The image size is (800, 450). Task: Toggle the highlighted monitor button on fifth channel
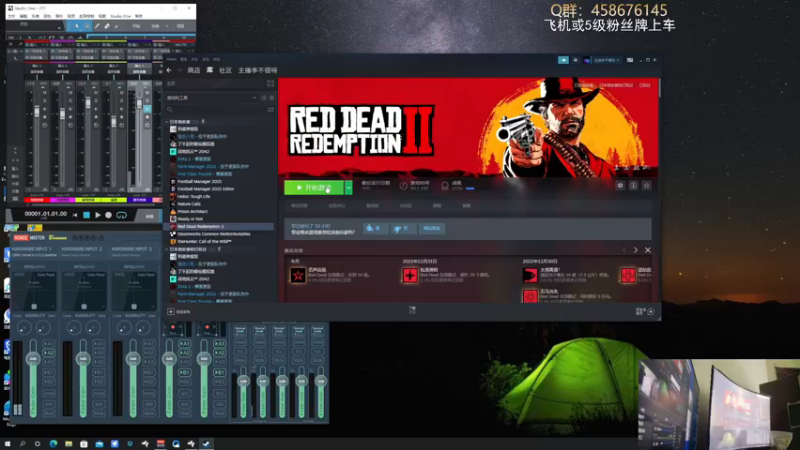147,109
